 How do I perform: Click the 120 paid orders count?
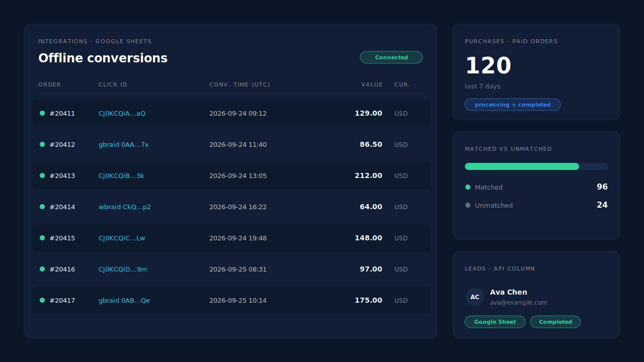[488, 66]
